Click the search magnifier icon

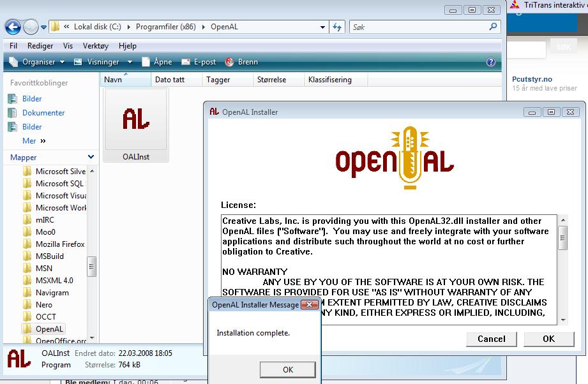(x=493, y=27)
